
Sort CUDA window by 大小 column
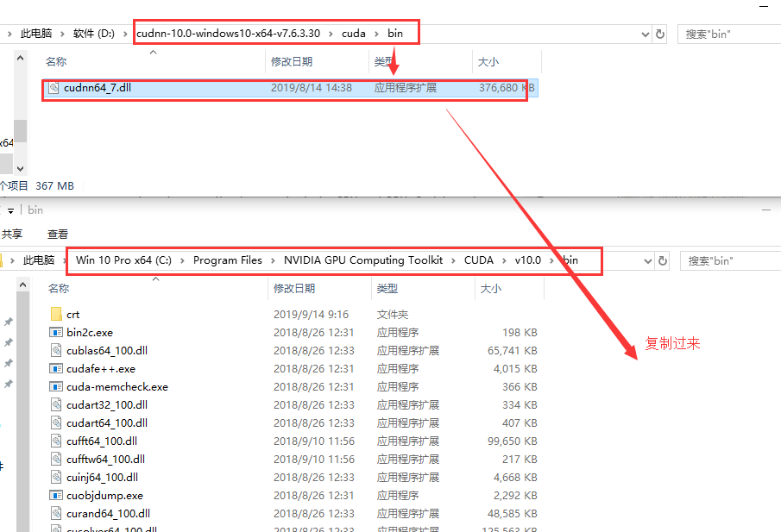(491, 288)
